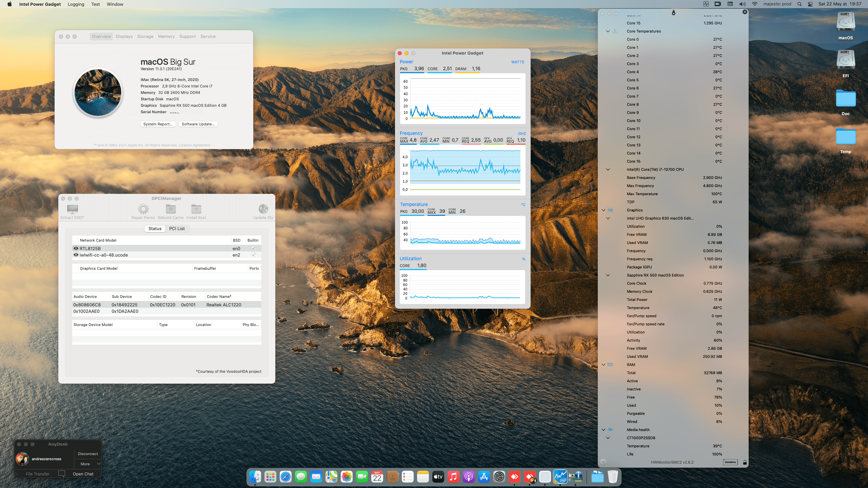
Task: Collapse the RAM section
Action: click(604, 365)
